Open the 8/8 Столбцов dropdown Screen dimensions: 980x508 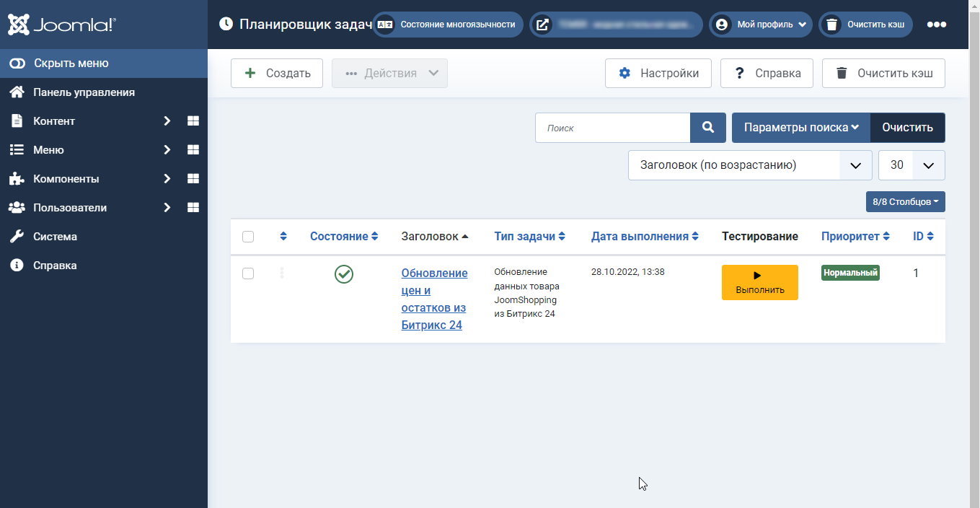pos(905,201)
